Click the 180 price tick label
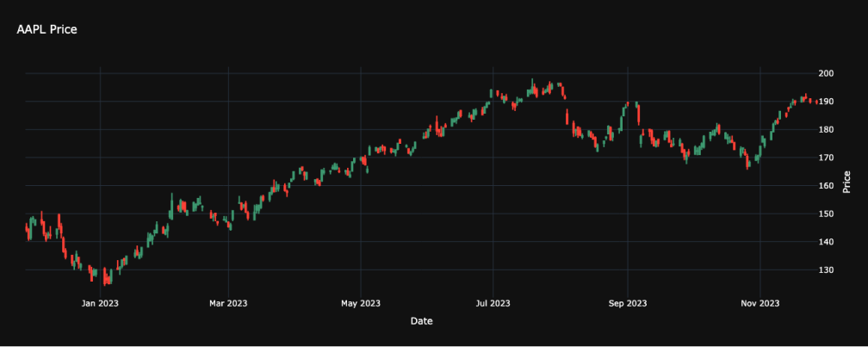The height and width of the screenshot is (347, 868). coord(827,129)
